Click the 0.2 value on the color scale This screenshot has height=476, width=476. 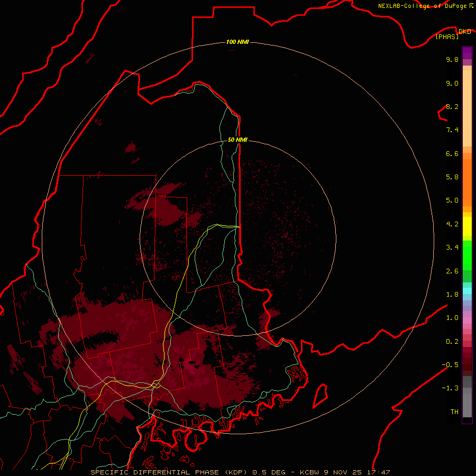click(452, 341)
